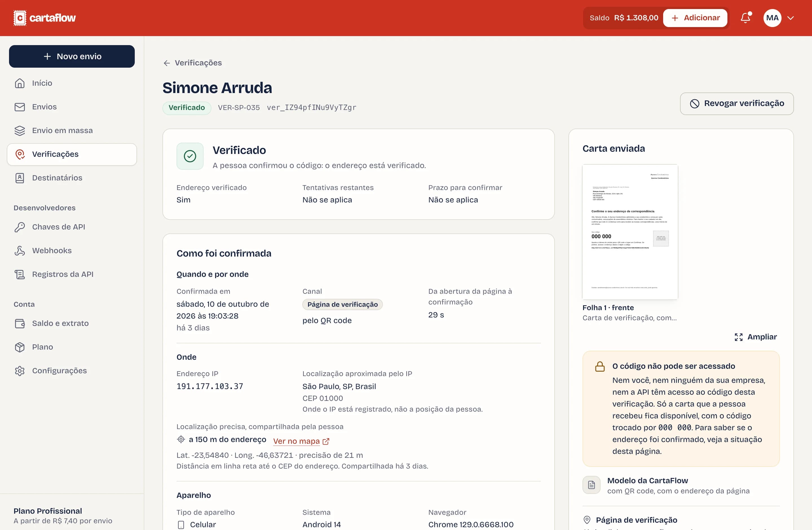The width and height of the screenshot is (812, 530).
Task: Click the VER-SP-035 reference
Action: (x=239, y=107)
